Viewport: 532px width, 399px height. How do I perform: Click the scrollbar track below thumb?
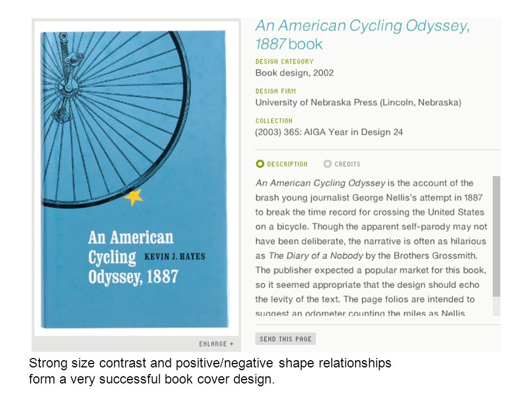click(497, 306)
